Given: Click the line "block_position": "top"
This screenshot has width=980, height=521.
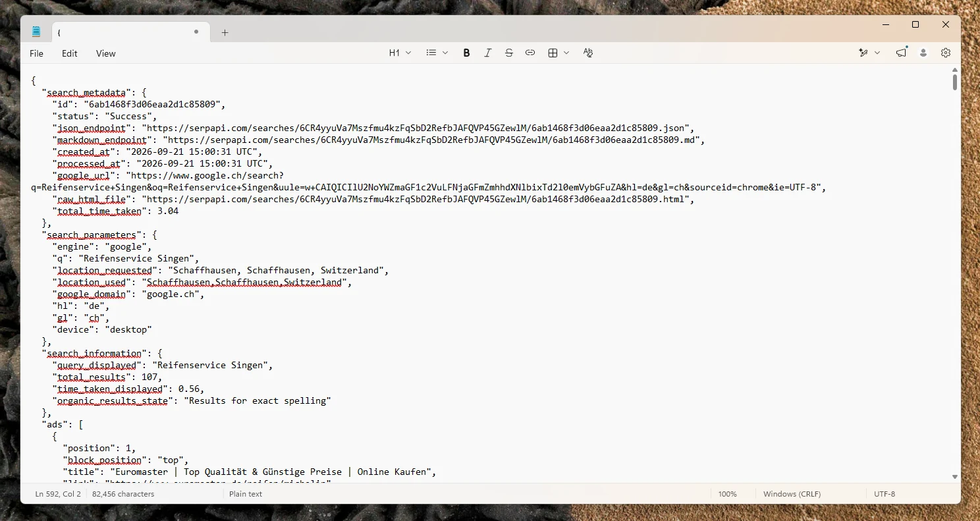Looking at the screenshot, I should 126,460.
